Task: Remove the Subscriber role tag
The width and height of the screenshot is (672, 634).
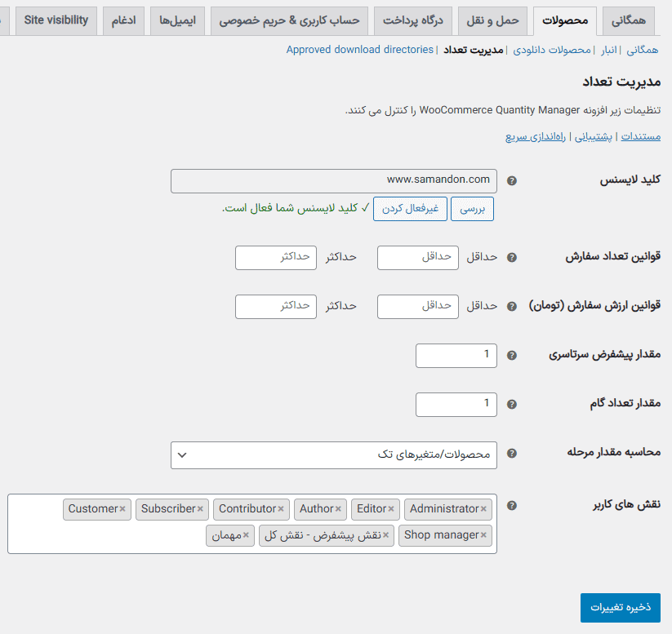Action: pyautogui.click(x=200, y=509)
